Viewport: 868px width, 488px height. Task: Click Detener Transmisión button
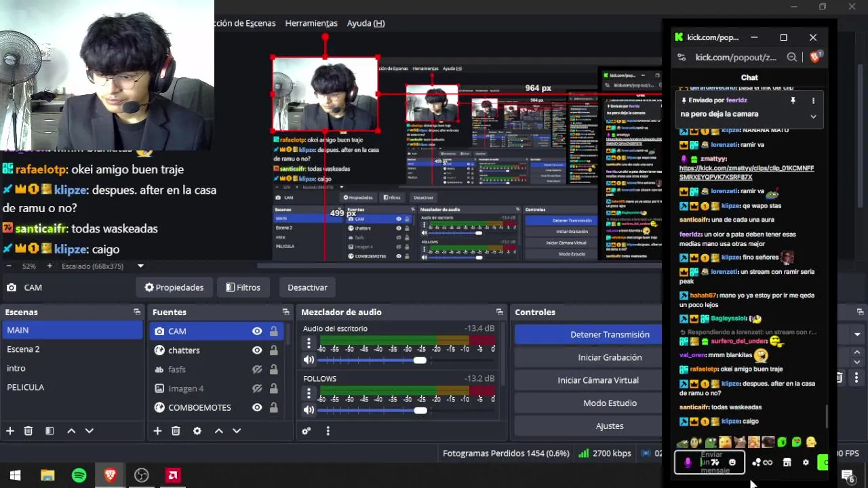pyautogui.click(x=610, y=334)
